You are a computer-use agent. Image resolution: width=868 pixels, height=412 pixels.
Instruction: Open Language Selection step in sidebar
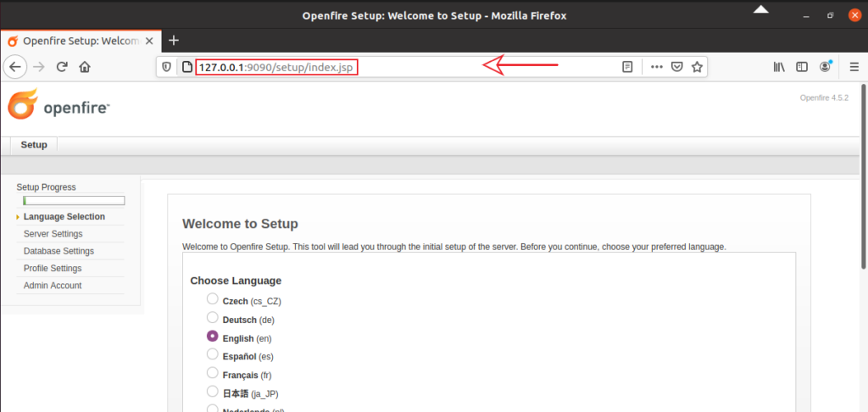64,216
